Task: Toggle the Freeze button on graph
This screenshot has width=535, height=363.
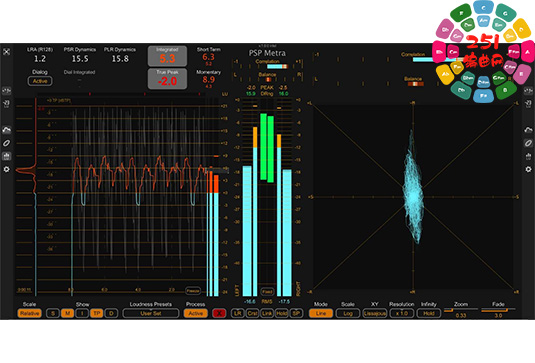Action: tap(193, 291)
